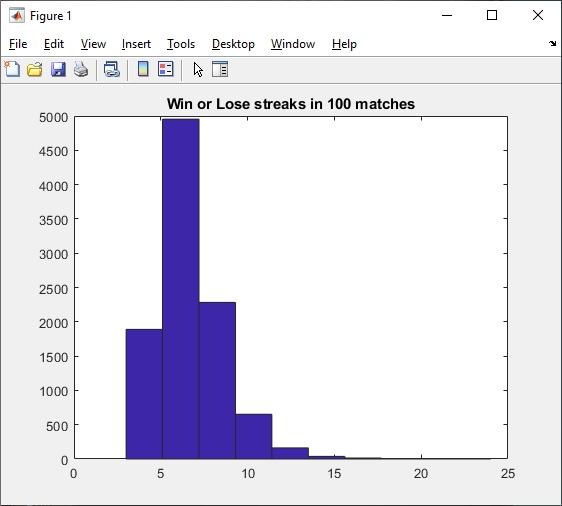Screen dimensions: 562x506
Task: Expand the Insert menu
Action: pyautogui.click(x=136, y=44)
